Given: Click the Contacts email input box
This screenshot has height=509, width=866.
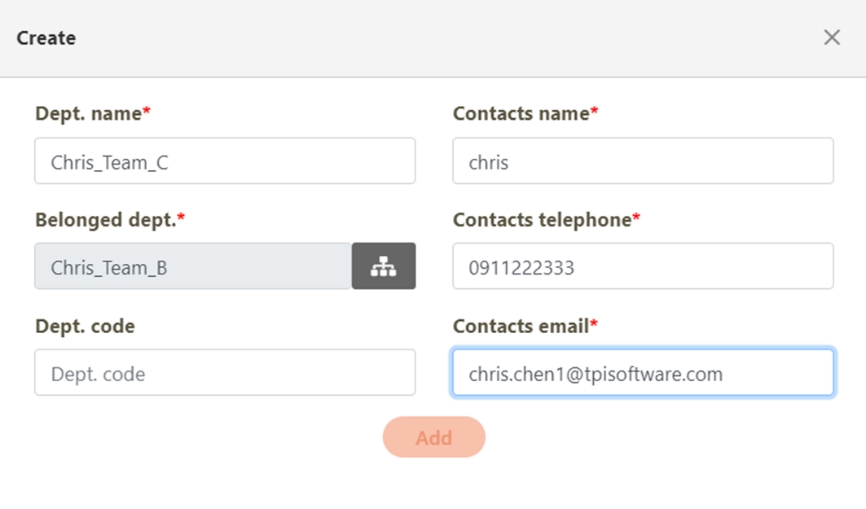Looking at the screenshot, I should 642,373.
